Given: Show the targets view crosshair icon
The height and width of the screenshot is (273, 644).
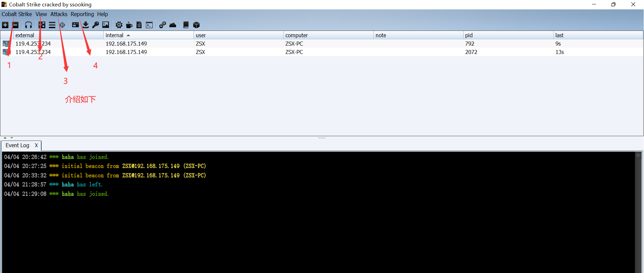Looking at the screenshot, I should click(62, 25).
